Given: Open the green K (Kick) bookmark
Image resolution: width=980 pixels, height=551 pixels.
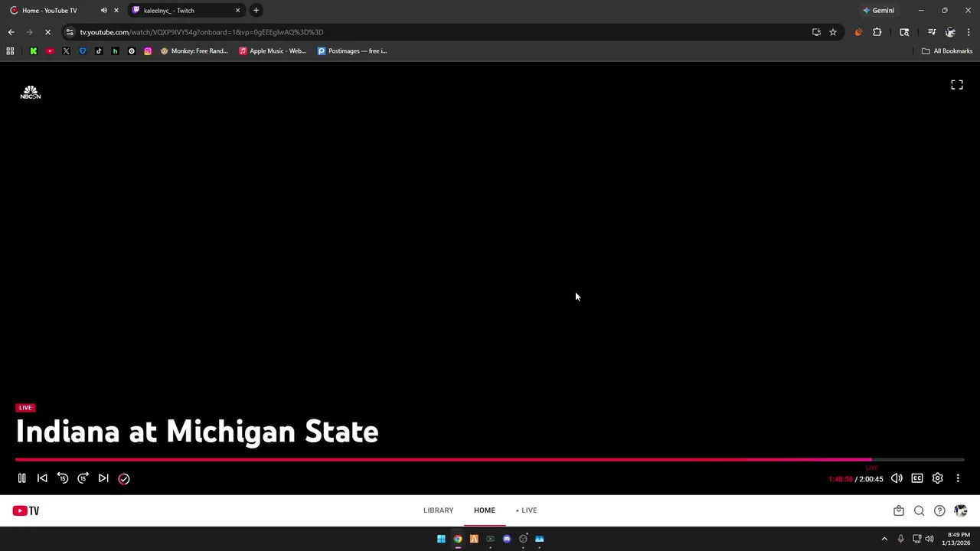Looking at the screenshot, I should click(x=33, y=51).
